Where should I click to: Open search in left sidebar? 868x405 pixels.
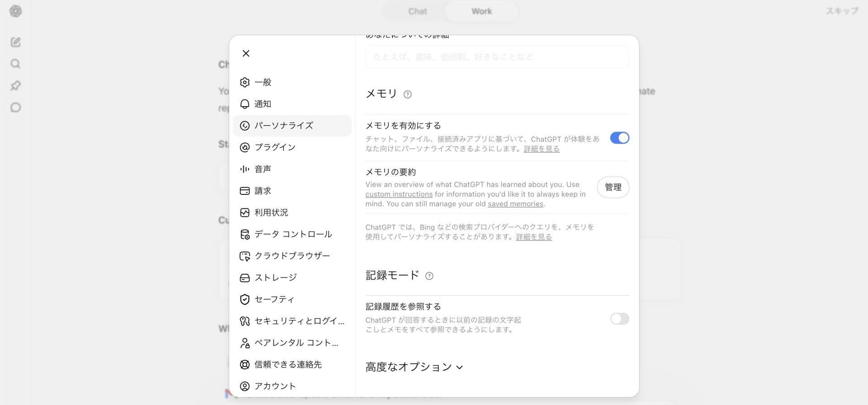click(x=16, y=64)
